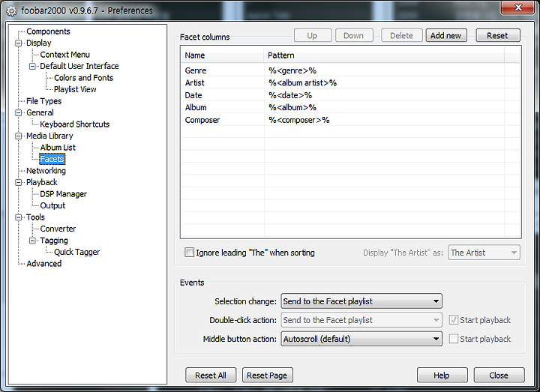The height and width of the screenshot is (392, 540).
Task: Collapse the Playback tree node
Action: coord(19,182)
